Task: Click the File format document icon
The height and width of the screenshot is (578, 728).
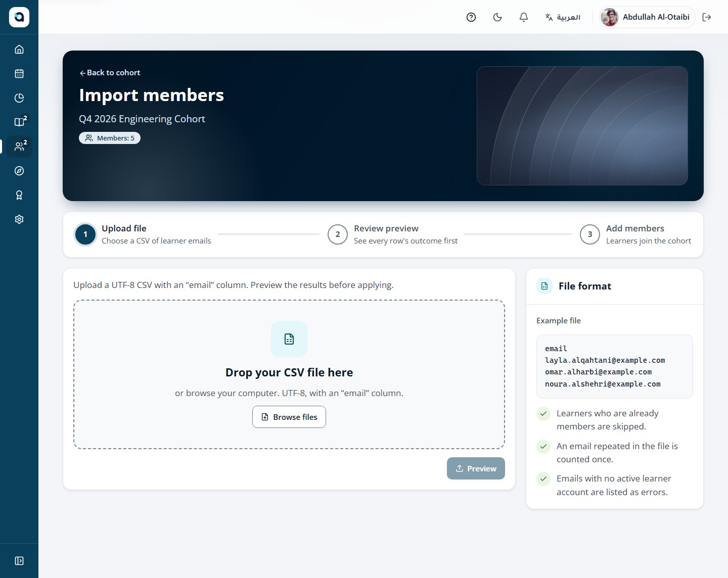Action: coord(544,286)
